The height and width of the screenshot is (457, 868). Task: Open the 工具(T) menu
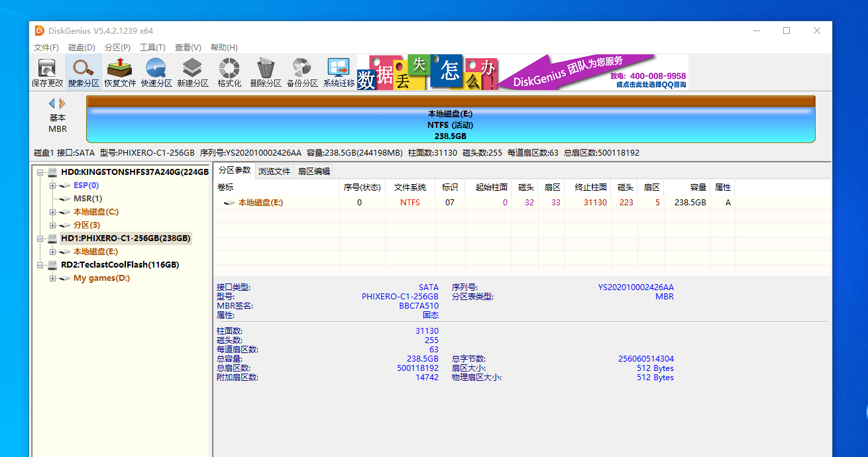click(x=152, y=48)
